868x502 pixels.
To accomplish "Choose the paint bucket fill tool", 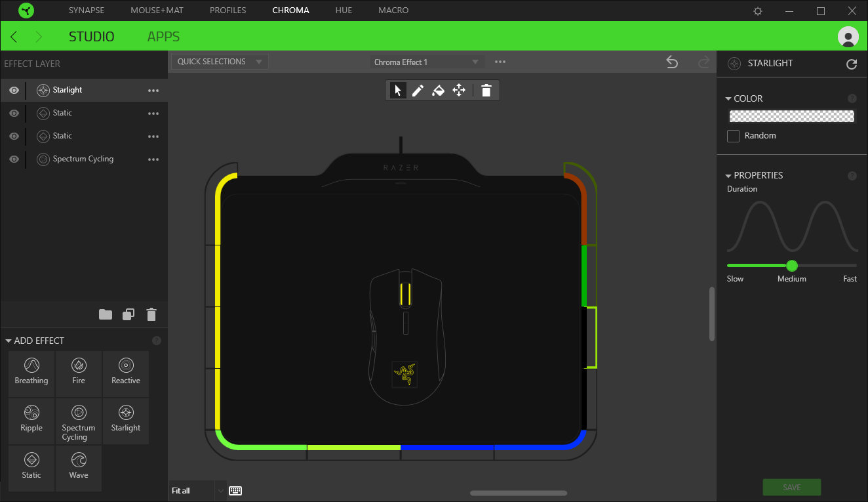I will (x=439, y=91).
